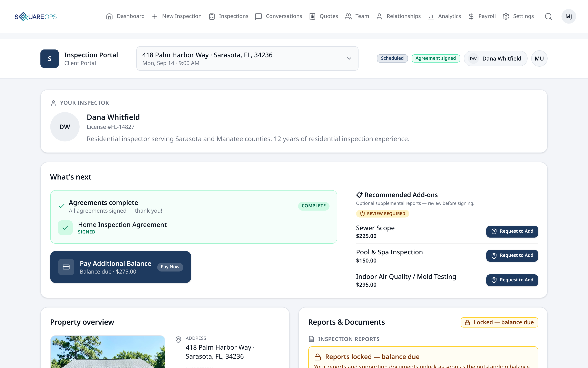Click the large DW inspector avatar

coord(65,127)
